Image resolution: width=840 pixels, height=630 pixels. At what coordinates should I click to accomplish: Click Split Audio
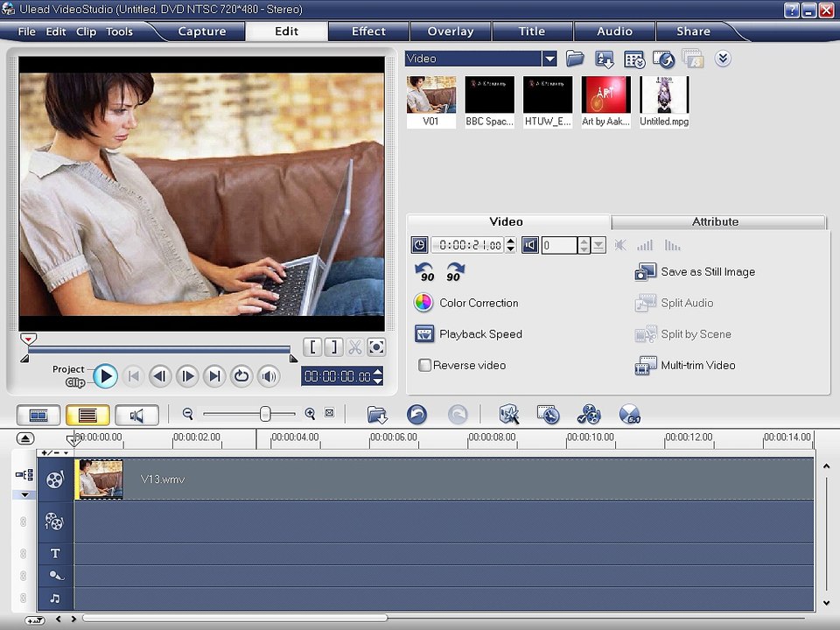(674, 304)
